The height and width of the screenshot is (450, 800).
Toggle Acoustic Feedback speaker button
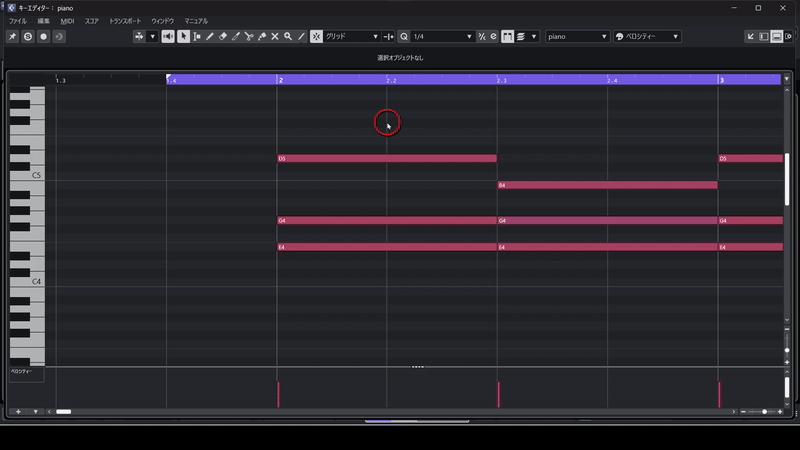[x=168, y=36]
